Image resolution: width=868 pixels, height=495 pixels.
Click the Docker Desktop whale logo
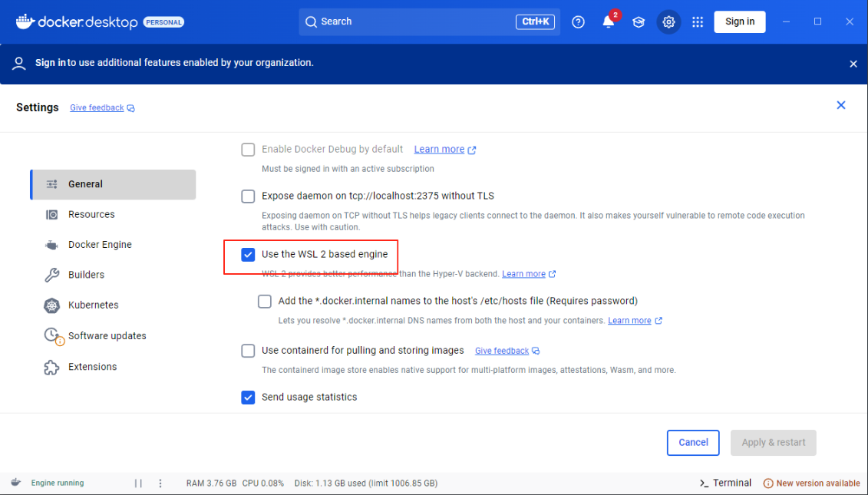pos(25,21)
